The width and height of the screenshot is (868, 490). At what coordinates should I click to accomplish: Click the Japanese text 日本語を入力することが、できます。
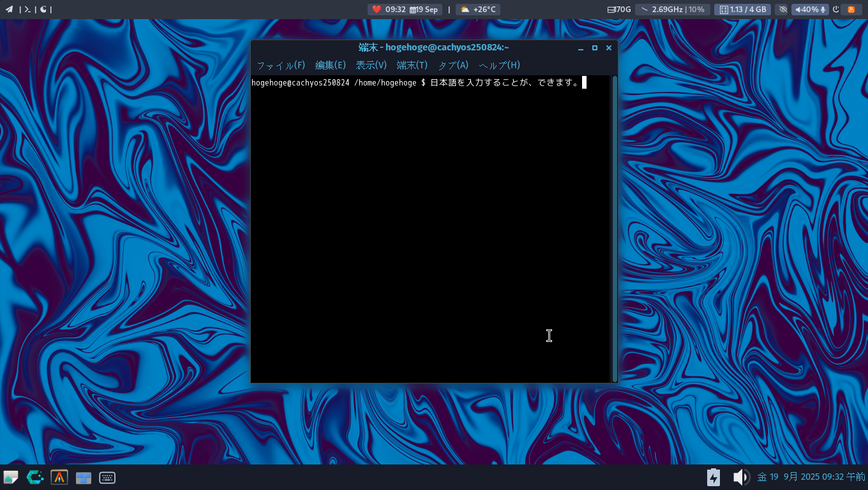tap(505, 82)
